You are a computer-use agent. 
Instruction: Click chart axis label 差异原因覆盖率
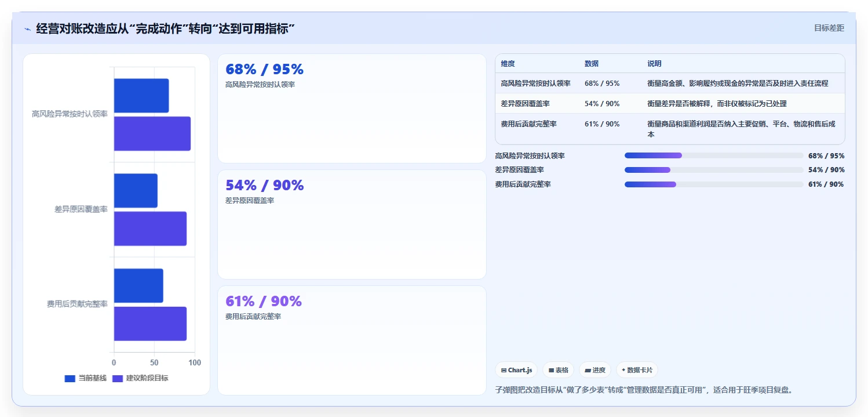point(81,209)
